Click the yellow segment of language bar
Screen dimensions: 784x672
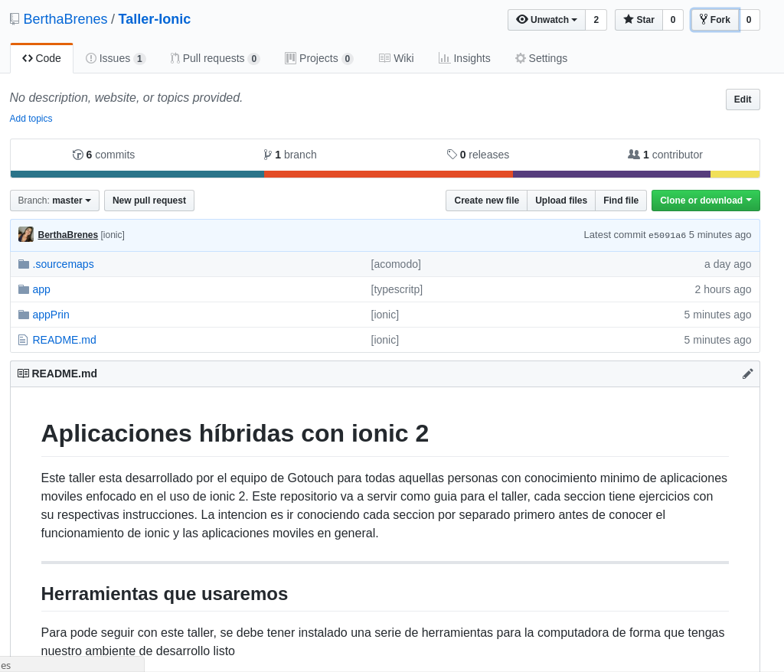coord(735,175)
